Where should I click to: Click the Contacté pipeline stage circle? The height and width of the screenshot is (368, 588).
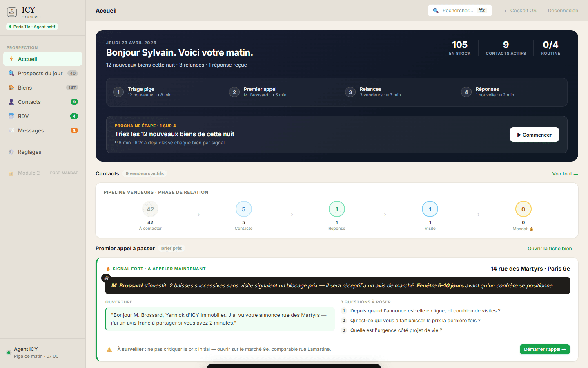[x=243, y=209]
